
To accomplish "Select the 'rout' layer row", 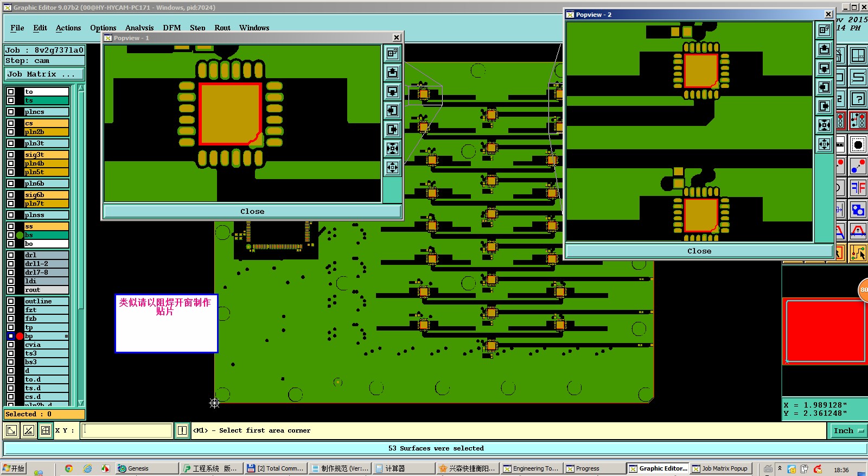I will point(46,290).
